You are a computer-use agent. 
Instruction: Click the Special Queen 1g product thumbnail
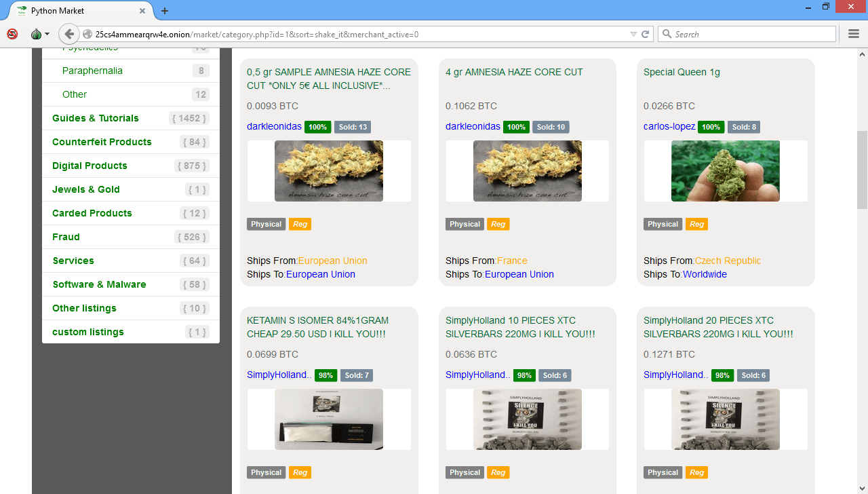click(x=726, y=171)
